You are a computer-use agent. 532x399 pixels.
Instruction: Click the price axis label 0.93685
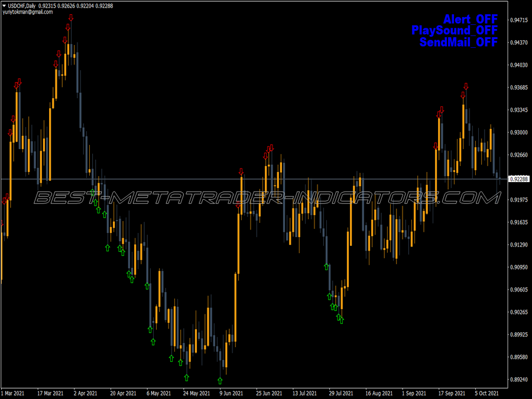coord(519,87)
